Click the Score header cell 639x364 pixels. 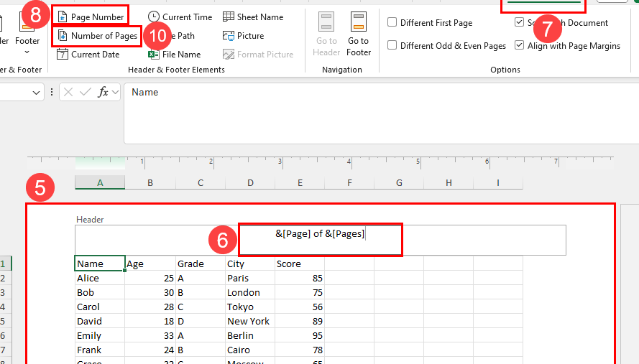click(x=300, y=263)
